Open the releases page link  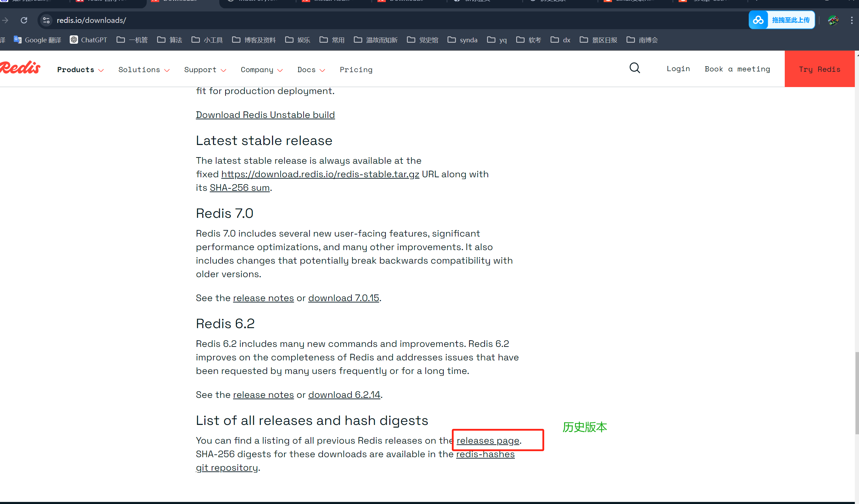coord(488,441)
